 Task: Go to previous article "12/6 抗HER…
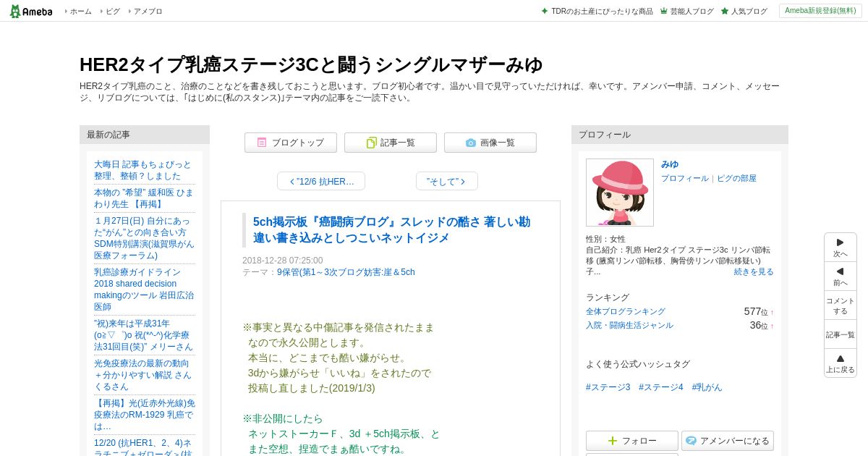coord(321,181)
